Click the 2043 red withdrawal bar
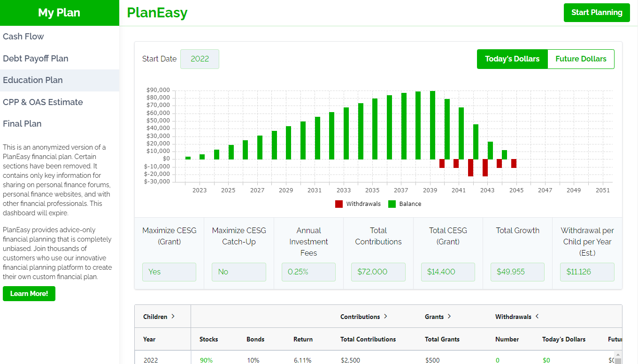Viewport: 638px width, 364px height. (x=485, y=168)
